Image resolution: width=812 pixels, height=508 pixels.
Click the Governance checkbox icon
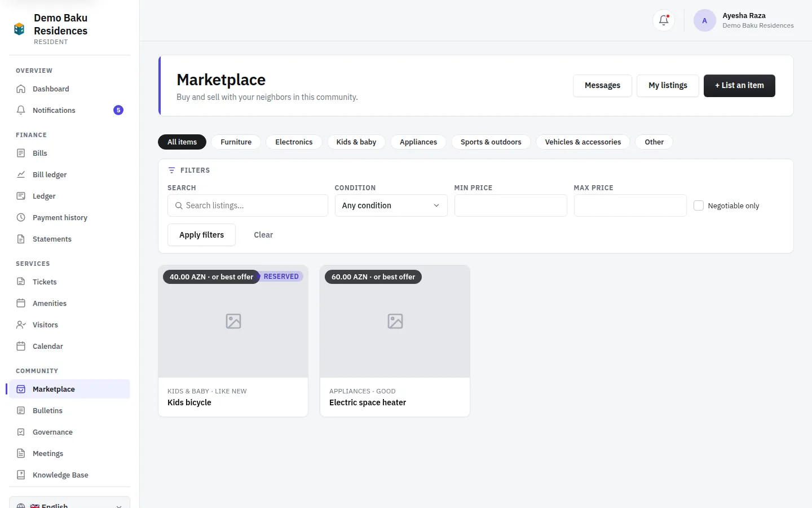pos(21,432)
